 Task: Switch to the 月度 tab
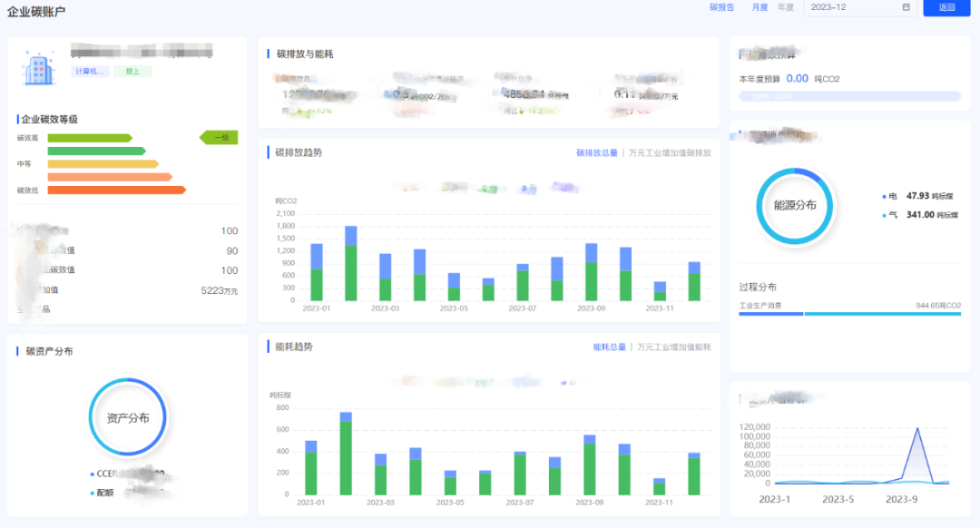click(x=759, y=7)
